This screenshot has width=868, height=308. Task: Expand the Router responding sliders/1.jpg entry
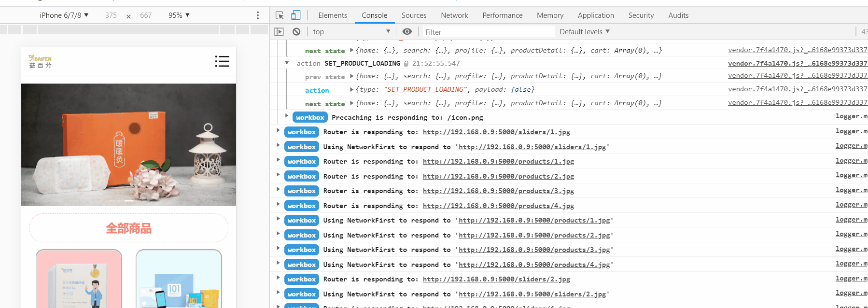click(x=278, y=130)
